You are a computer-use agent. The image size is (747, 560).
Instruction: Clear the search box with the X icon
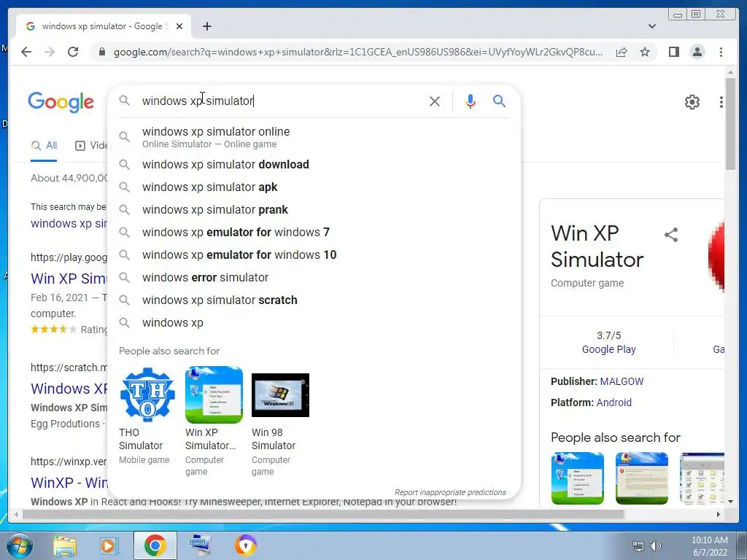tap(435, 101)
